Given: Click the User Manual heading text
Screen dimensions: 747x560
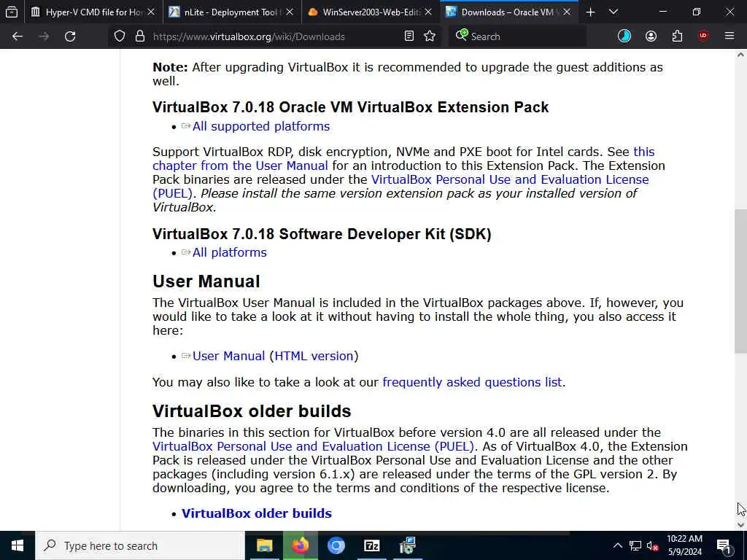Looking at the screenshot, I should [206, 281].
